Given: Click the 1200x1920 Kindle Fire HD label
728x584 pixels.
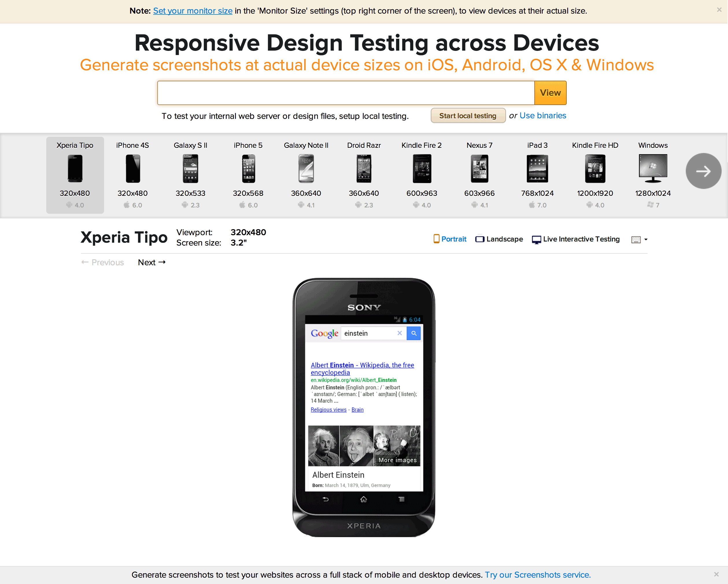Looking at the screenshot, I should point(595,193).
